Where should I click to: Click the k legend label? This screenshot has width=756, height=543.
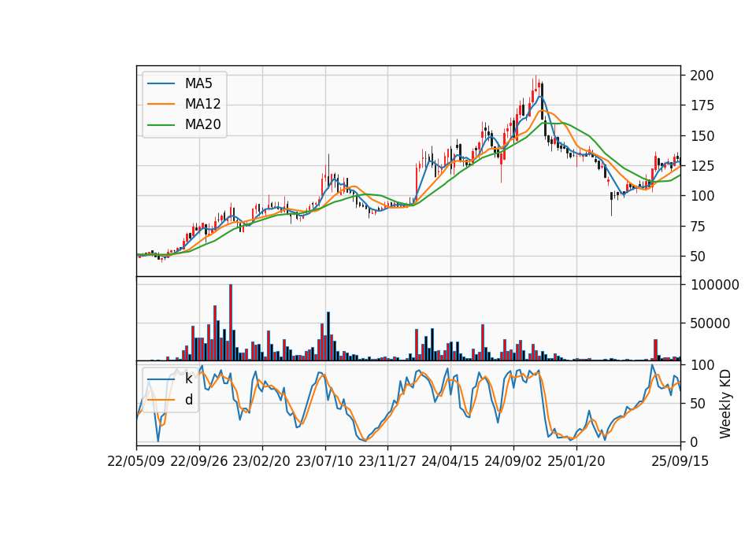click(188, 379)
